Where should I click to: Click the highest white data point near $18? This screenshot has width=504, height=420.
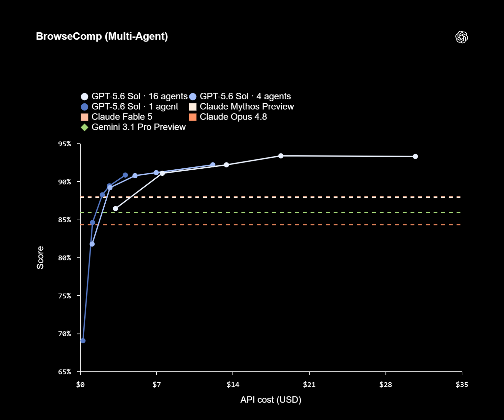pos(281,156)
